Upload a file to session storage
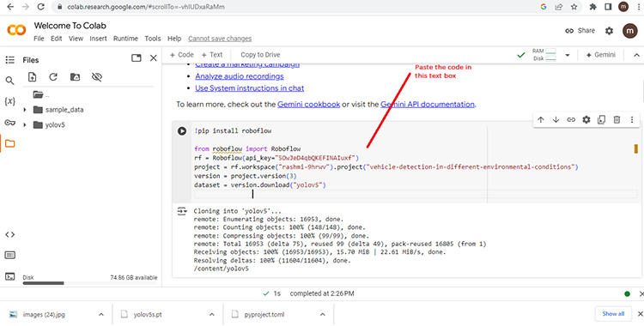Viewport: 644px width, 326px height. click(32, 77)
